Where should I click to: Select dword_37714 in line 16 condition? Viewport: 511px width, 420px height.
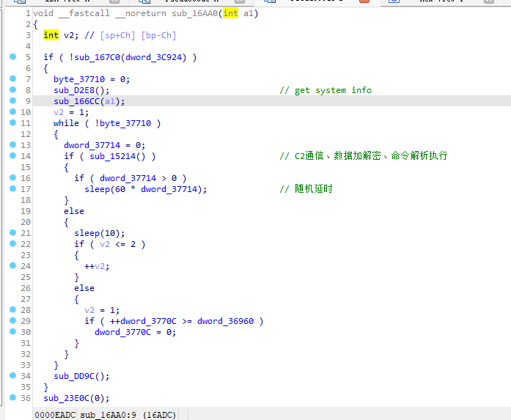[128, 178]
